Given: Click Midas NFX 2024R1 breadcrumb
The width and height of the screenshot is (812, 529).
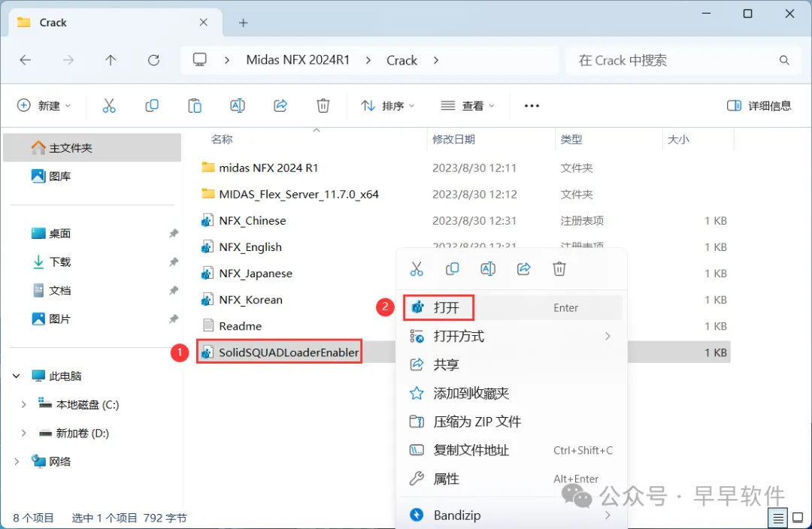Looking at the screenshot, I should 298,60.
